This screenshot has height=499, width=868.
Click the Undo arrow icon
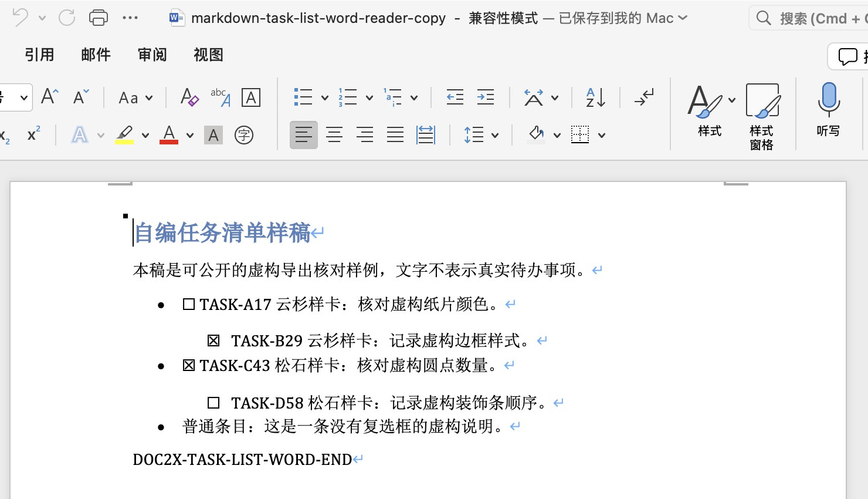coord(20,18)
